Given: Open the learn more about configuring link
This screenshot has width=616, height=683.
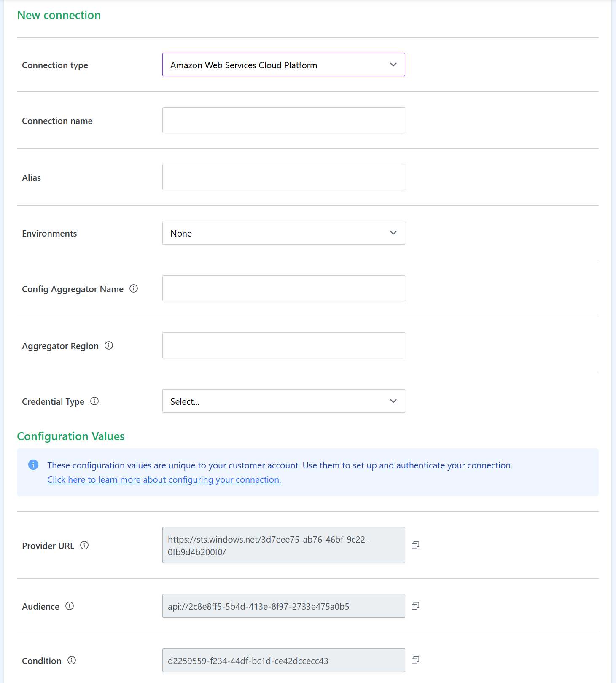Looking at the screenshot, I should [x=164, y=480].
